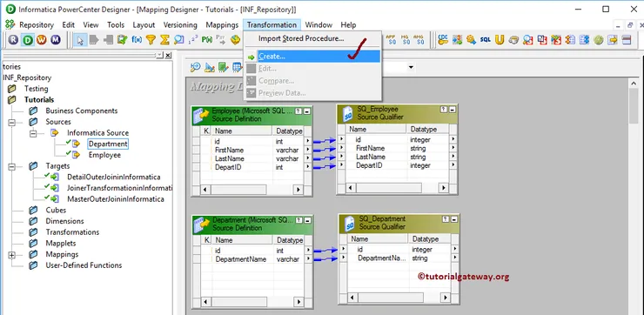Select Business Components in the tree
Screen dimensions: 644x315
point(82,111)
